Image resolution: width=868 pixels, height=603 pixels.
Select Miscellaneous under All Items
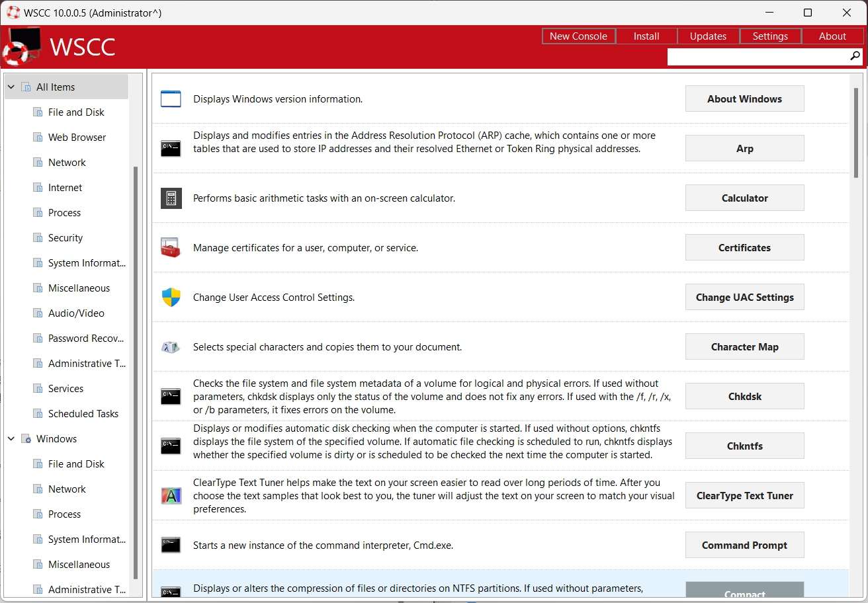pyautogui.click(x=79, y=288)
